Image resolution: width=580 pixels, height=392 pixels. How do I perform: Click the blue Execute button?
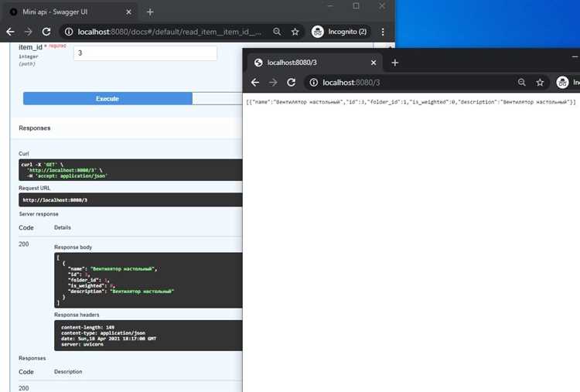(107, 99)
